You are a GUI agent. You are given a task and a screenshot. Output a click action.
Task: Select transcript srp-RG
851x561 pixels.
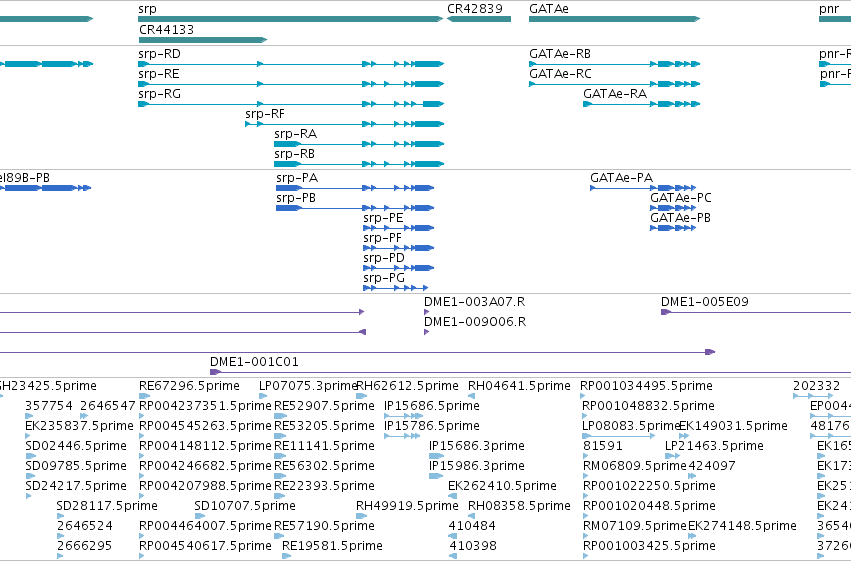tap(291, 104)
